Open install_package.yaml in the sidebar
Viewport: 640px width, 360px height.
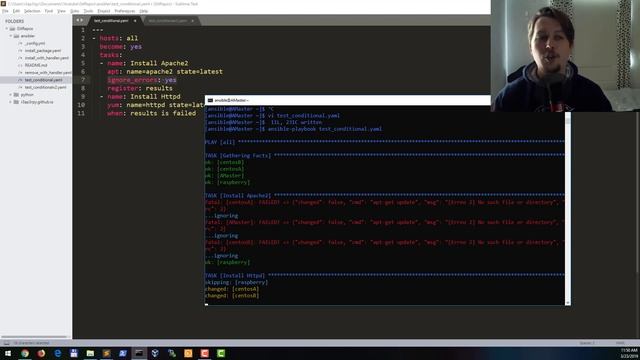pos(42,51)
